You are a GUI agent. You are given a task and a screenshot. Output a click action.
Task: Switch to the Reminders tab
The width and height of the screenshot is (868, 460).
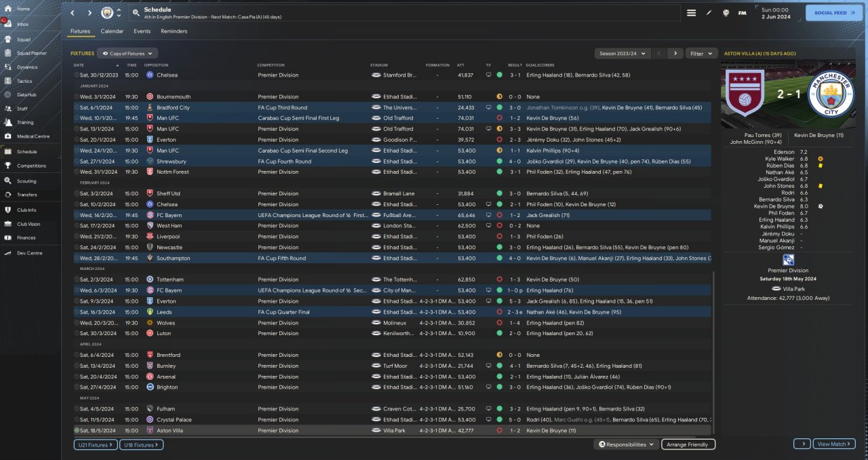[174, 31]
